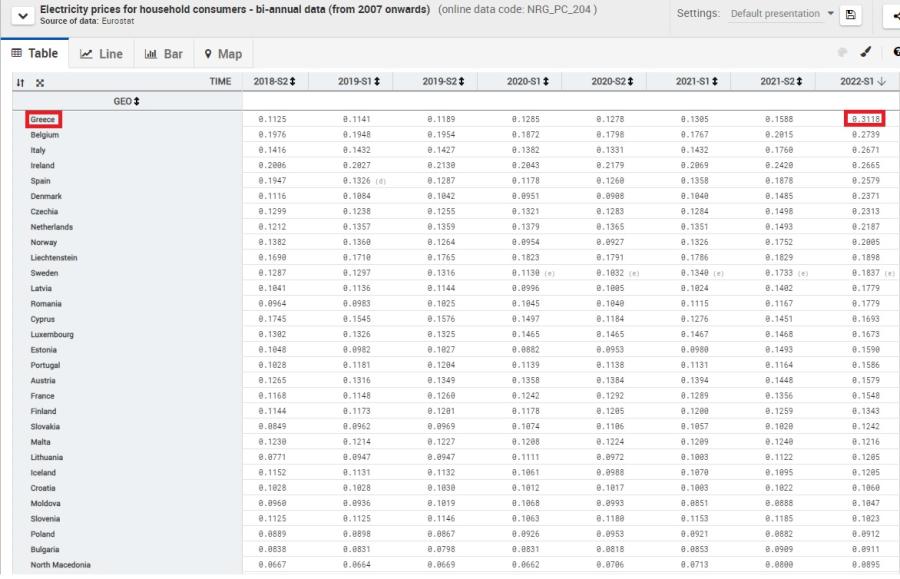The height and width of the screenshot is (579, 900).
Task: Click the Norway row label
Action: 44,242
